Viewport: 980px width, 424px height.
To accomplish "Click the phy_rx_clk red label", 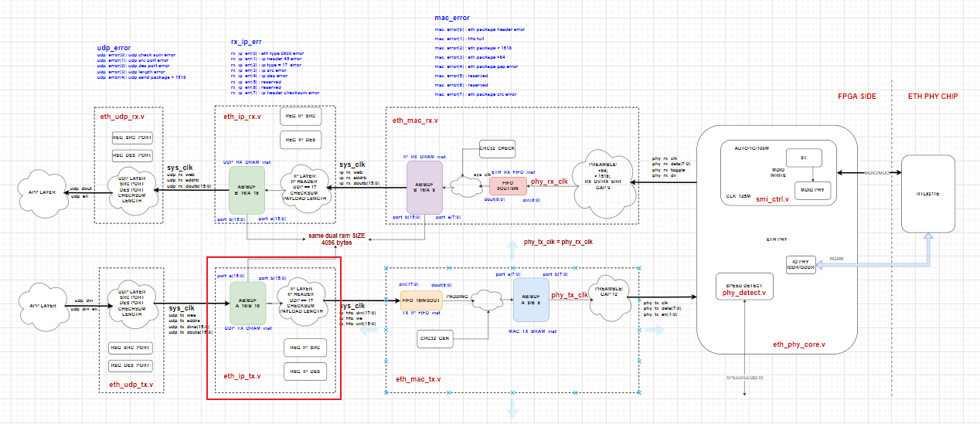I will (x=550, y=181).
